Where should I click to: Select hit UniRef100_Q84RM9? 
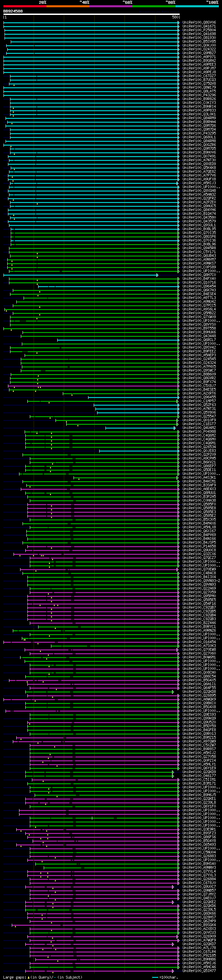click(x=199, y=118)
